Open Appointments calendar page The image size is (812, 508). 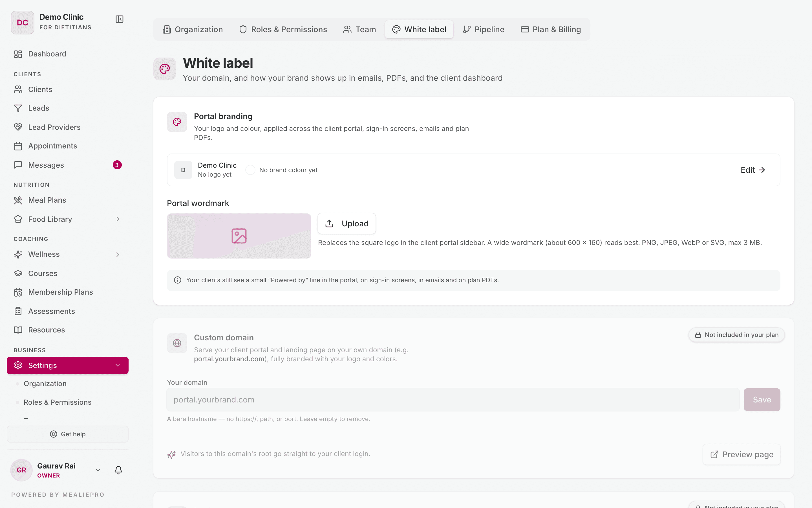(x=67, y=146)
